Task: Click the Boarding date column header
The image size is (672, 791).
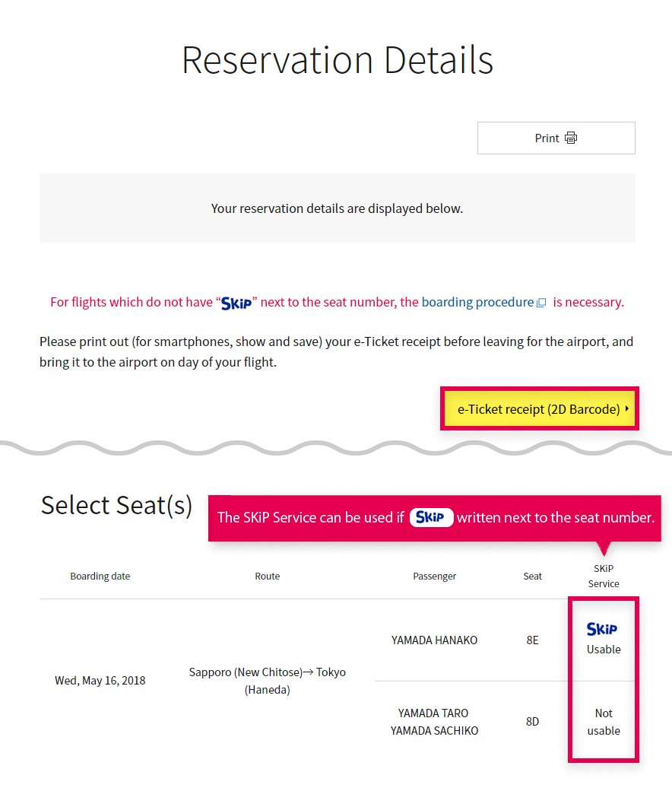Action: [x=100, y=576]
